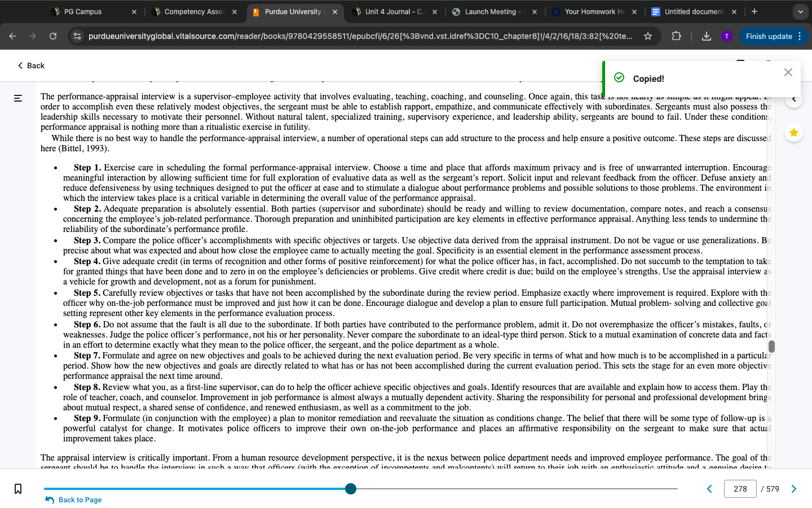Click the forward navigation arrow in browser
The width and height of the screenshot is (812, 508).
pyautogui.click(x=33, y=36)
